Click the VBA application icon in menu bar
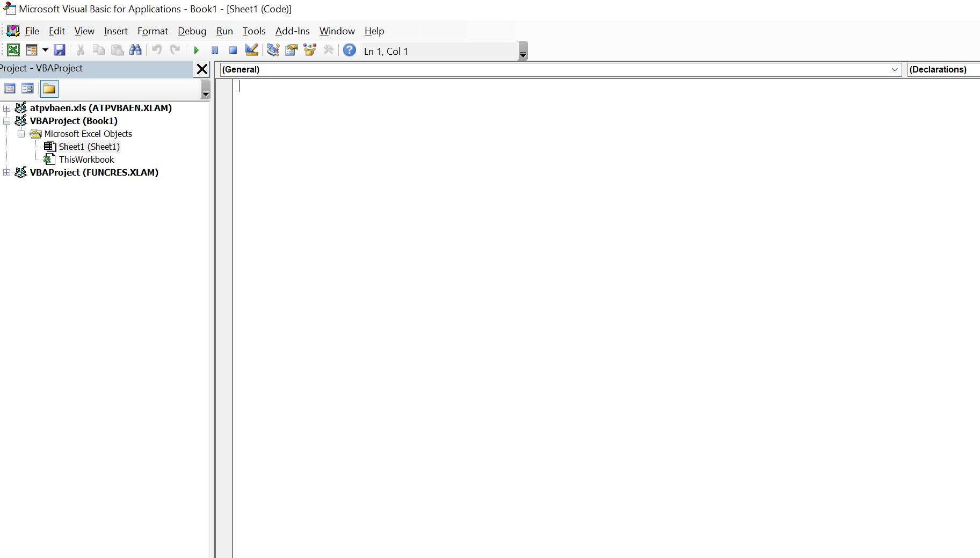The width and height of the screenshot is (980, 558). pos(13,31)
